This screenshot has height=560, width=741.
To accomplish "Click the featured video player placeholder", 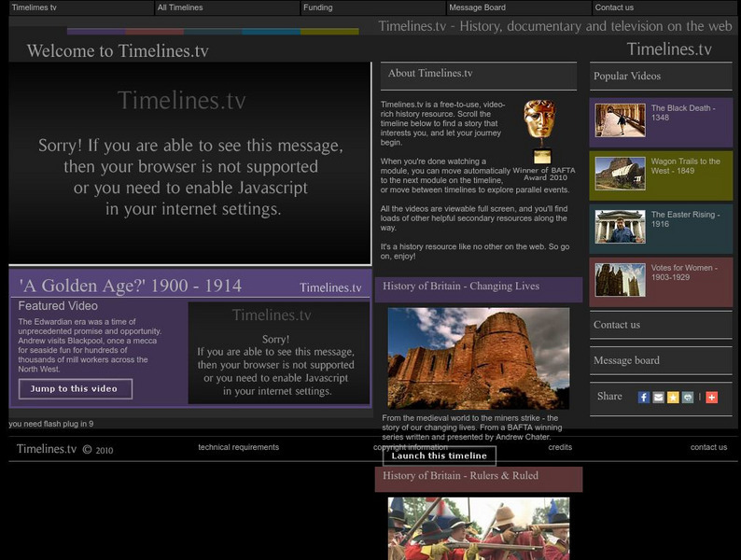I will (x=279, y=353).
